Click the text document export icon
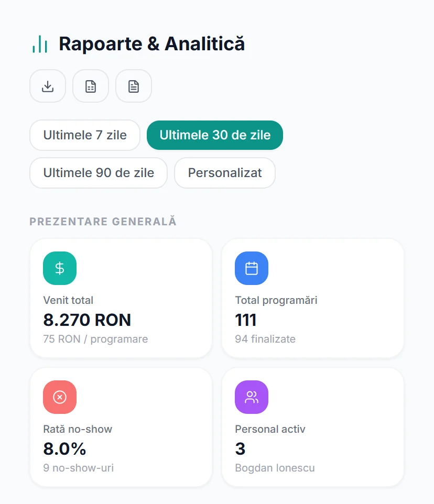This screenshot has width=434, height=504. point(134,86)
